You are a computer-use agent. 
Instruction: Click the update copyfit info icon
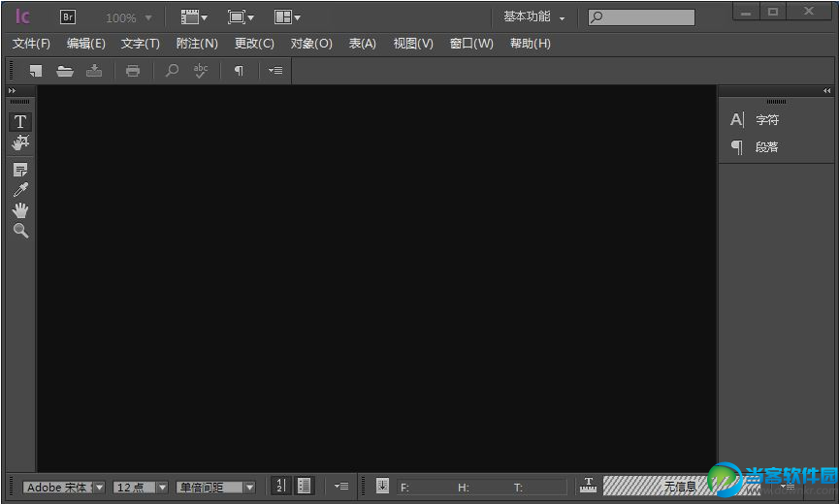(x=382, y=486)
